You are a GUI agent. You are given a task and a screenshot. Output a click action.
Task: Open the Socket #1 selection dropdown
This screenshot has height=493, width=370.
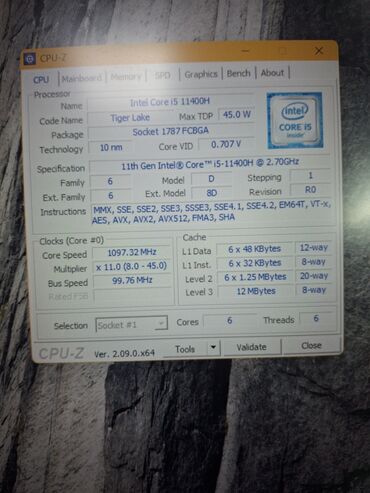pyautogui.click(x=131, y=324)
